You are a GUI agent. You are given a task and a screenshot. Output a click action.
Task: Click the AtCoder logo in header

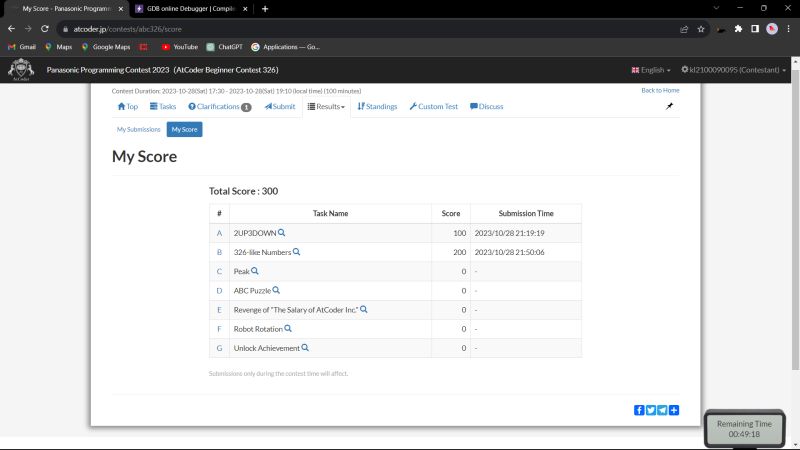(x=20, y=70)
